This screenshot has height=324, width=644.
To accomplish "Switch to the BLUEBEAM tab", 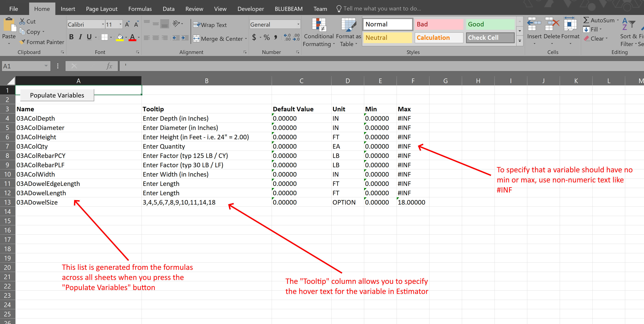I will coord(289,9).
